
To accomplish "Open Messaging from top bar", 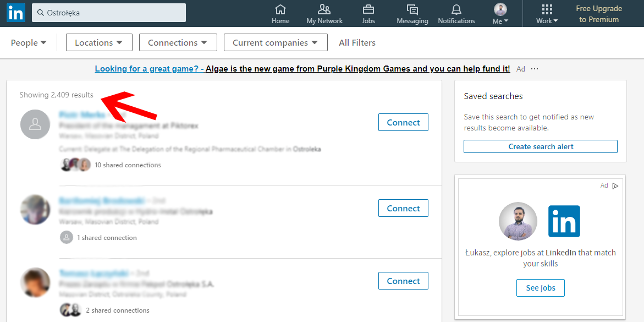I will coord(412,14).
